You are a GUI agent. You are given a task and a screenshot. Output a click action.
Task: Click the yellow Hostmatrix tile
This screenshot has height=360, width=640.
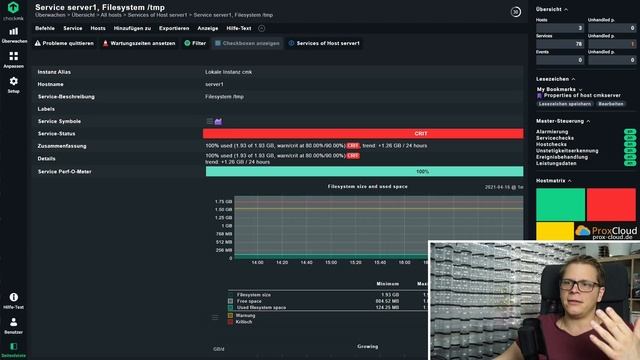click(x=555, y=231)
